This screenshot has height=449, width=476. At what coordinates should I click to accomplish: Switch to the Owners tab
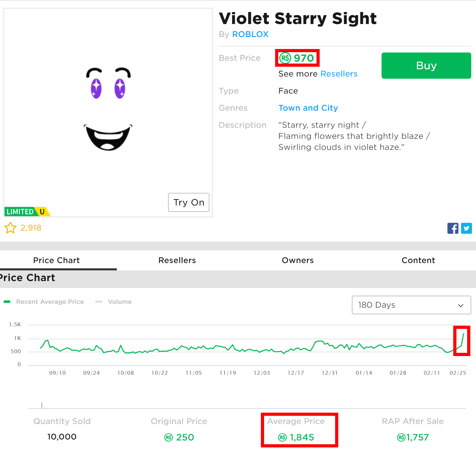(x=298, y=260)
